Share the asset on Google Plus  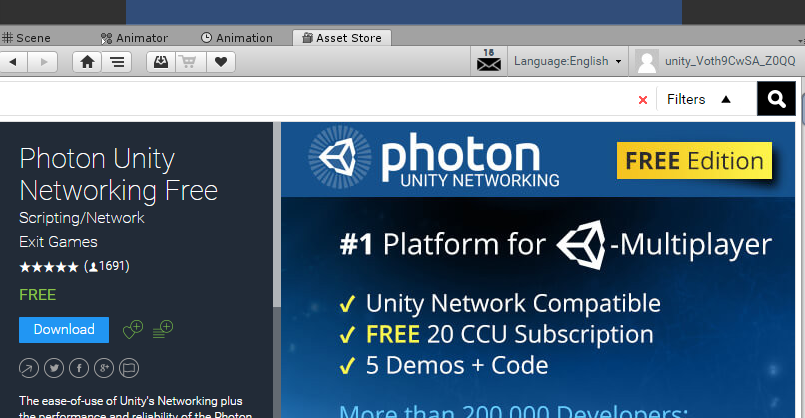pyautogui.click(x=104, y=368)
